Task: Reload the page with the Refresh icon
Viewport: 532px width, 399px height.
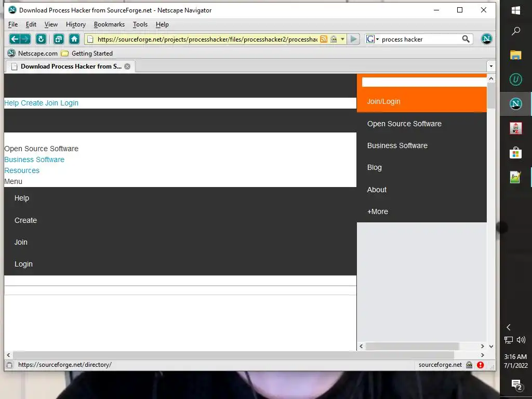Action: click(41, 39)
